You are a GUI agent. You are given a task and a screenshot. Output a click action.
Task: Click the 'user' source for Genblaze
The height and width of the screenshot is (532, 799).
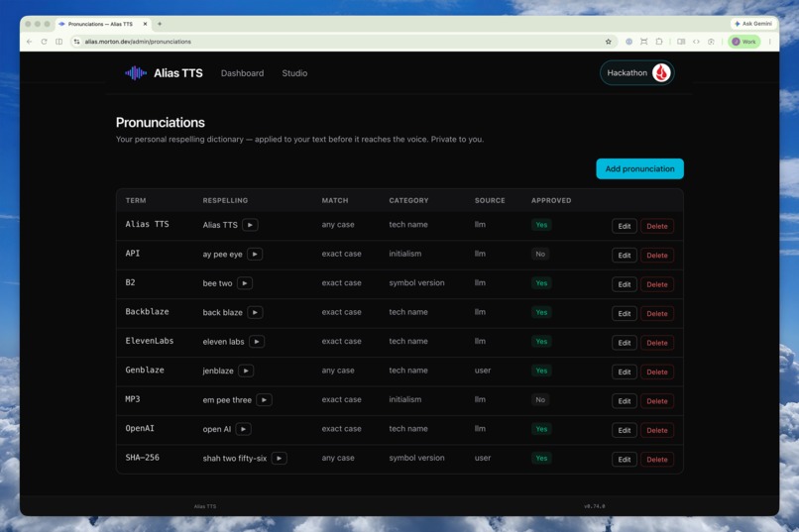point(483,371)
